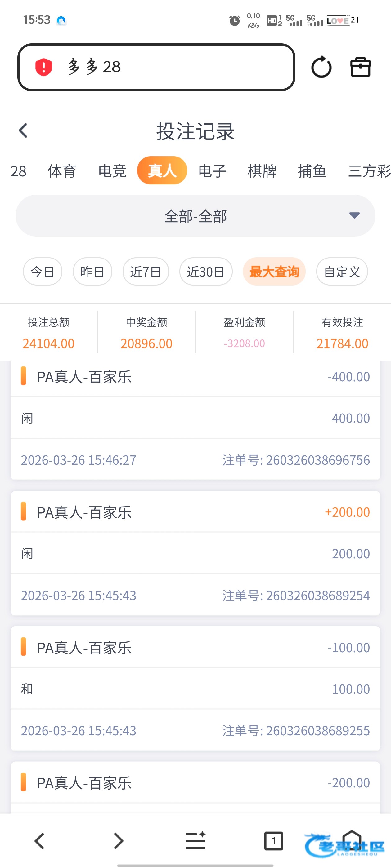Open the briefcase toolbox icon
391x868 pixels.
360,67
